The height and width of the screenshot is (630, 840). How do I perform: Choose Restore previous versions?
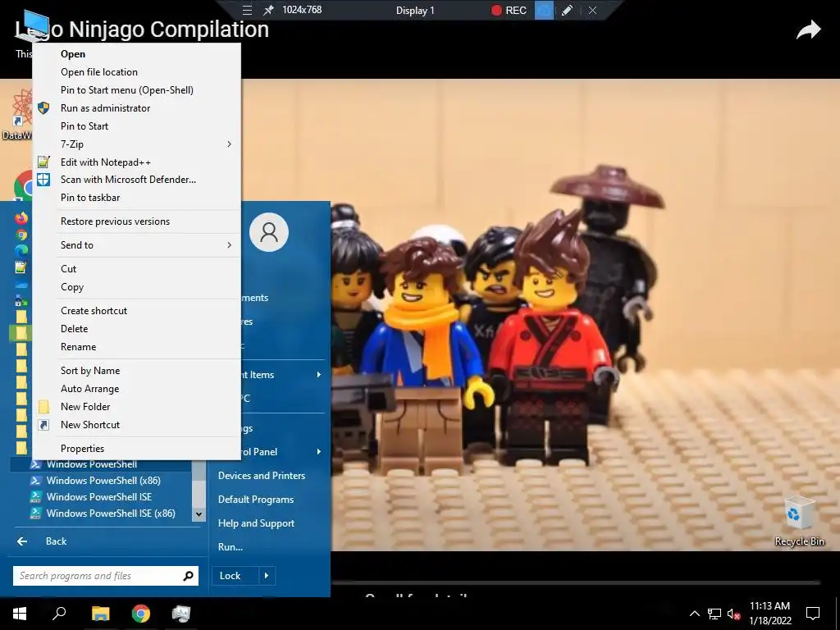click(137, 221)
